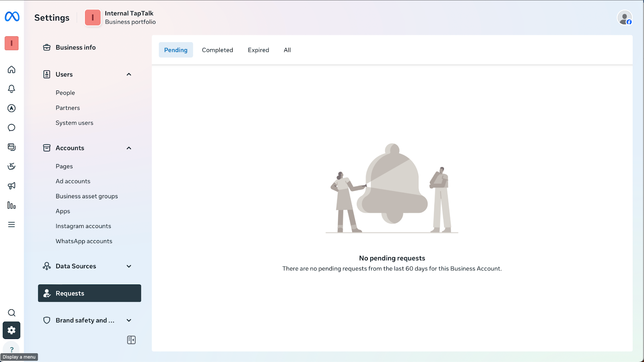644x362 pixels.
Task: Open Business asset groups
Action: tap(87, 196)
